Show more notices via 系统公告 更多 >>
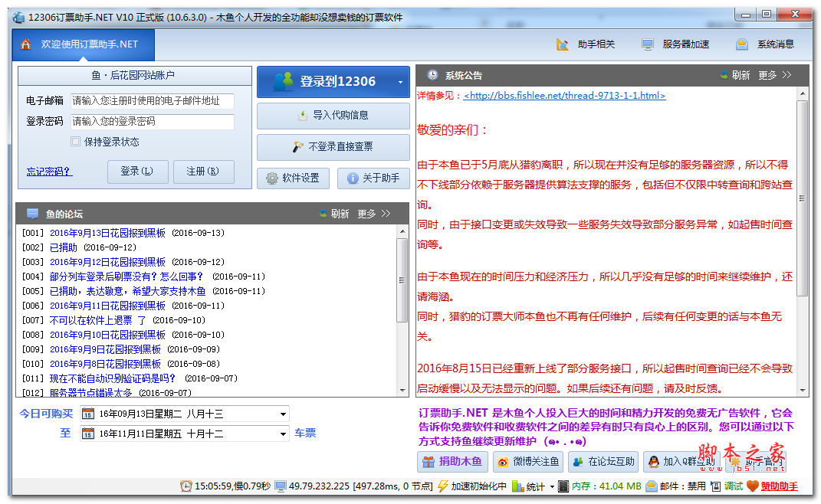The width and height of the screenshot is (821, 504). (x=774, y=75)
